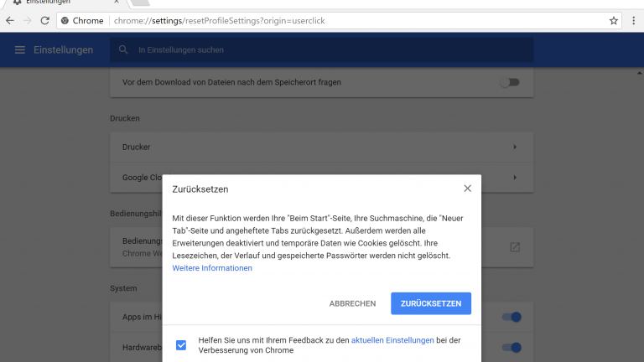Reload the page with refresh icon
Viewport: 644px width, 362px height.
click(46, 20)
